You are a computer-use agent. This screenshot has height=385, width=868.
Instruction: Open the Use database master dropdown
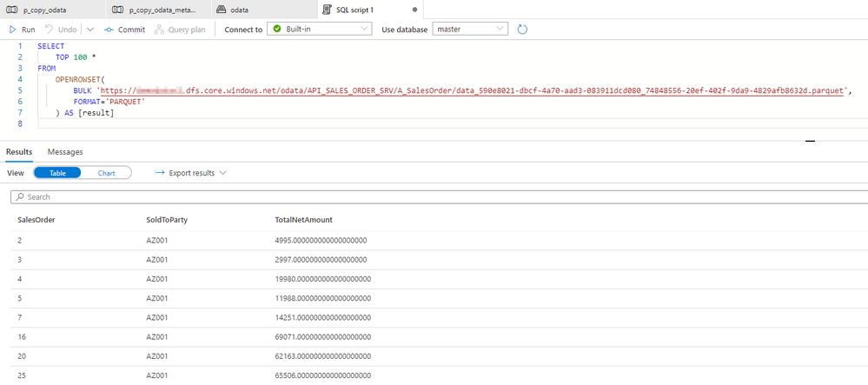point(469,30)
